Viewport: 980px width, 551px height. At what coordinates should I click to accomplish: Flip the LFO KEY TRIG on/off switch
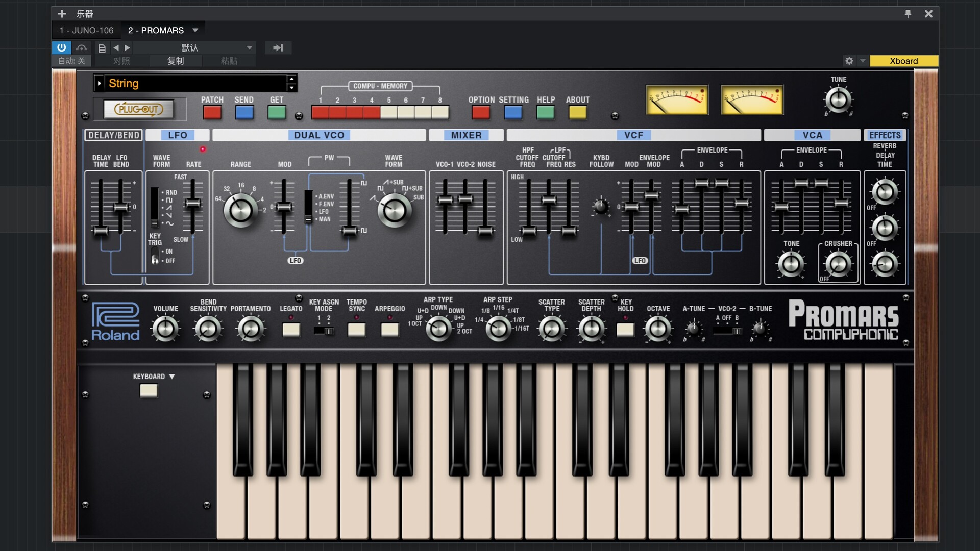[155, 256]
